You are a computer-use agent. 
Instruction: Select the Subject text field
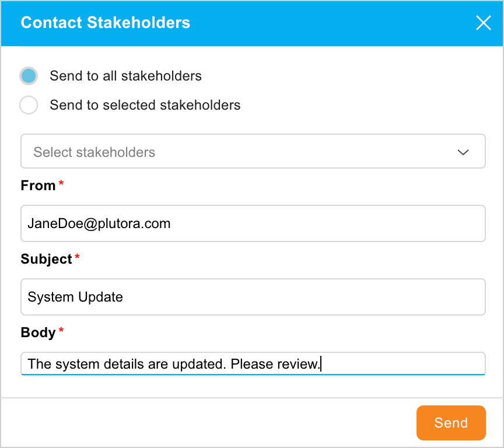[x=253, y=297]
